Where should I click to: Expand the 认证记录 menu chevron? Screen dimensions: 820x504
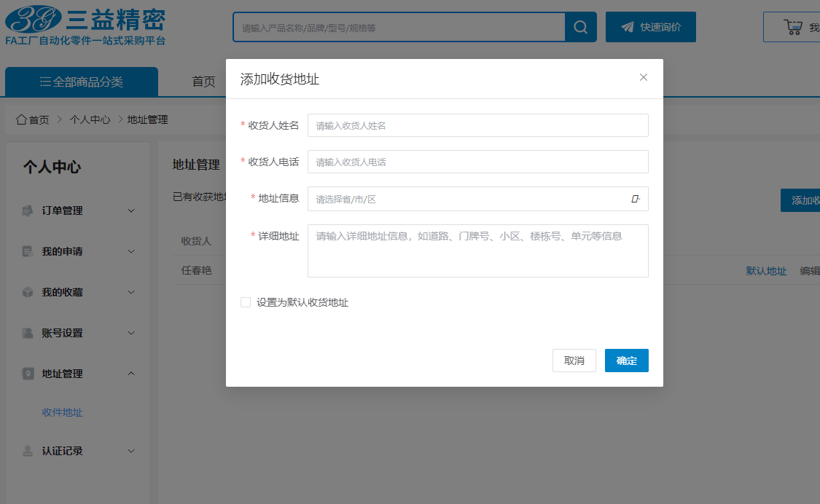[131, 451]
